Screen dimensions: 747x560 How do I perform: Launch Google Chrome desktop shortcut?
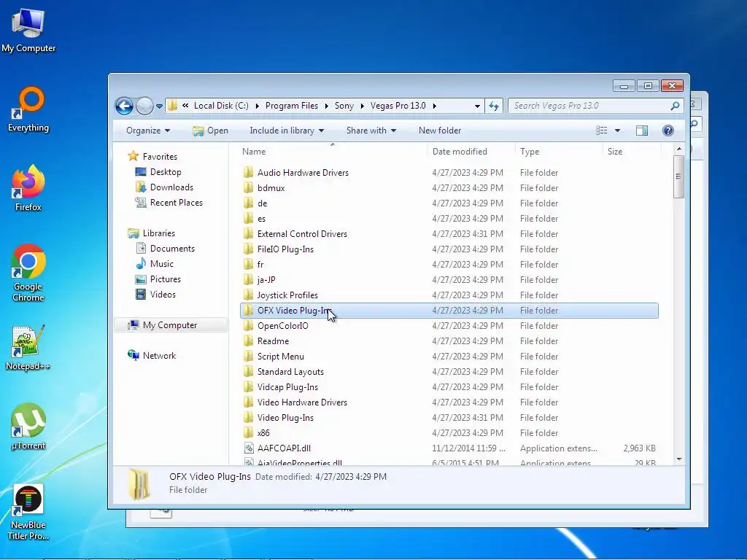(x=28, y=273)
